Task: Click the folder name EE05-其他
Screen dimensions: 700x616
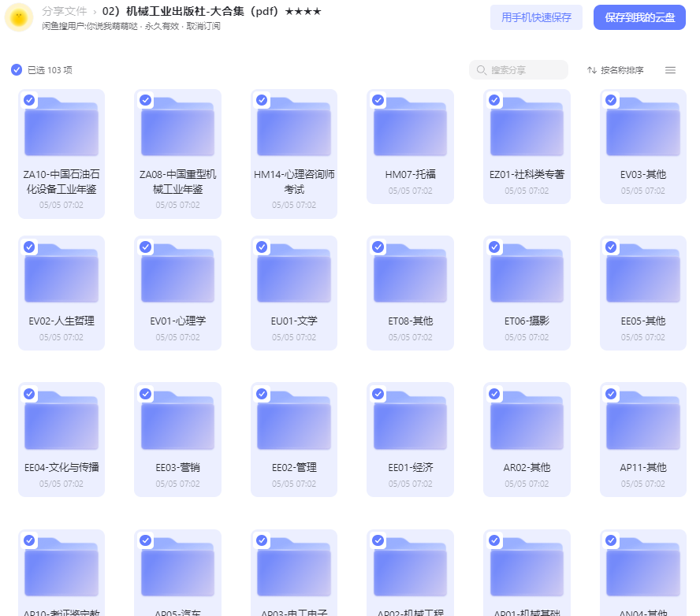Action: (643, 321)
